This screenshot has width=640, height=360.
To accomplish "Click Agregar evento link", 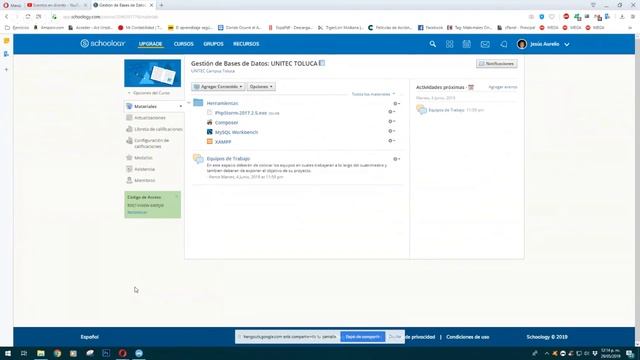I will [503, 87].
